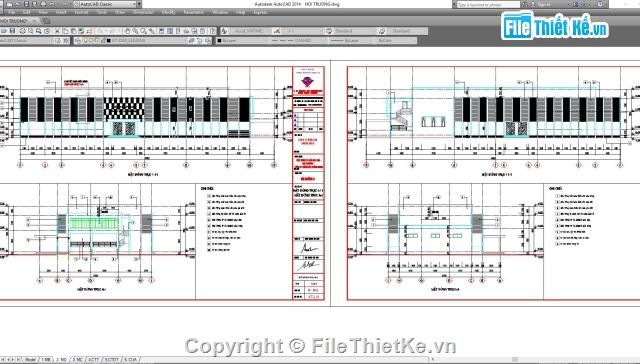Click the Save icon in standard toolbar
The image size is (640, 364).
12,31
